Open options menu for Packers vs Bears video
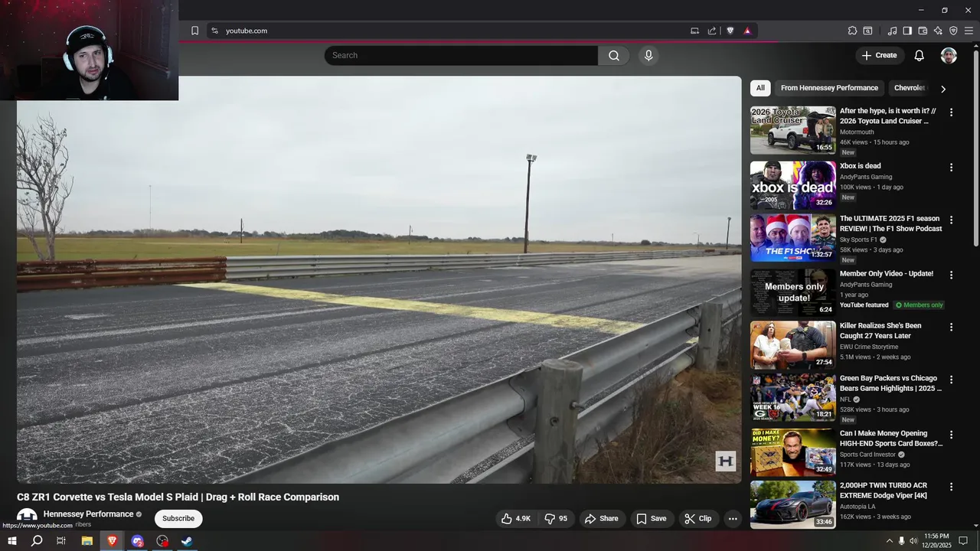Screen dimensions: 980x551 click(x=952, y=380)
